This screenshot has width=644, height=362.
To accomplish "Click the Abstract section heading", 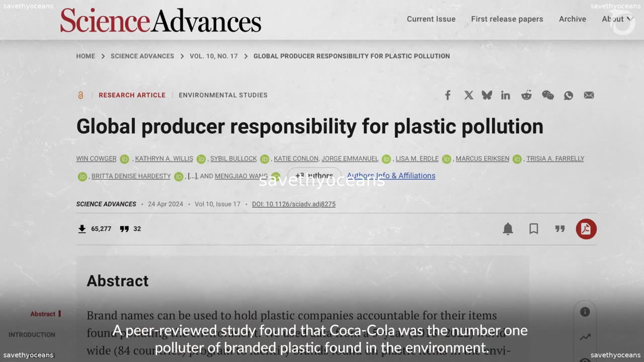I will pos(118,281).
